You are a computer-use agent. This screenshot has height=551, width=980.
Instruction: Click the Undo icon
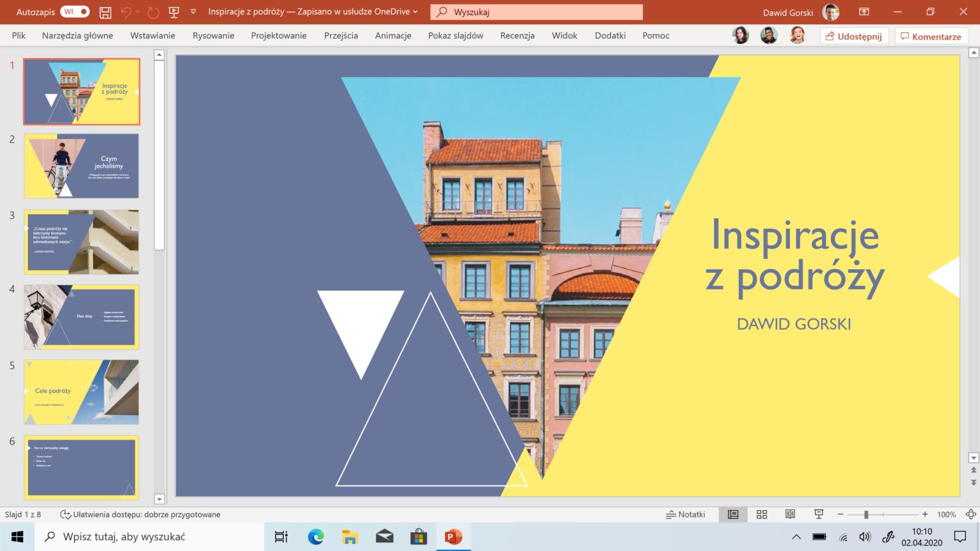pyautogui.click(x=126, y=11)
